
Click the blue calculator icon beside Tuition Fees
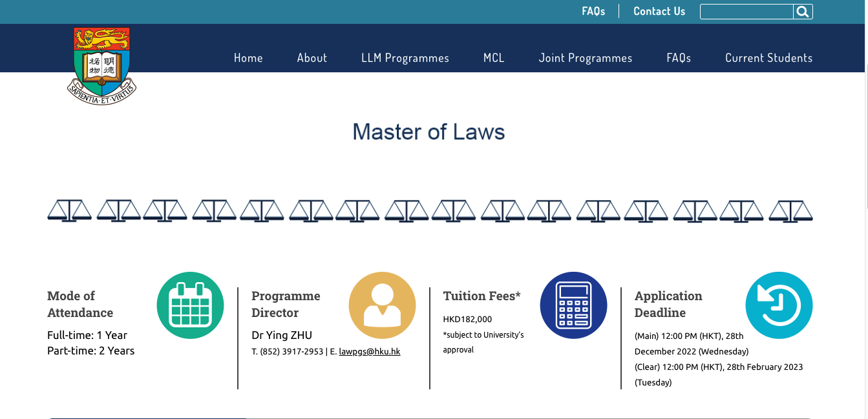(x=573, y=305)
